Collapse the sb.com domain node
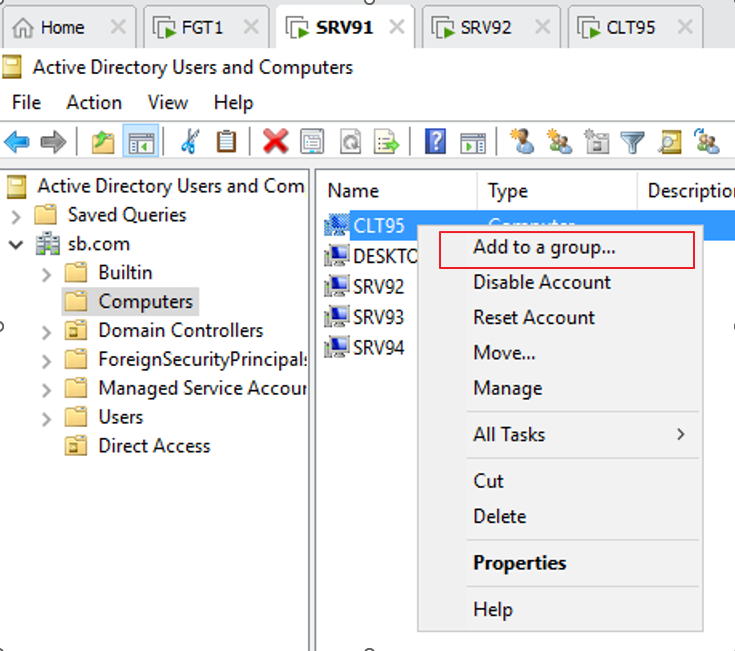Viewport: 735px width, 651px height. [x=16, y=244]
